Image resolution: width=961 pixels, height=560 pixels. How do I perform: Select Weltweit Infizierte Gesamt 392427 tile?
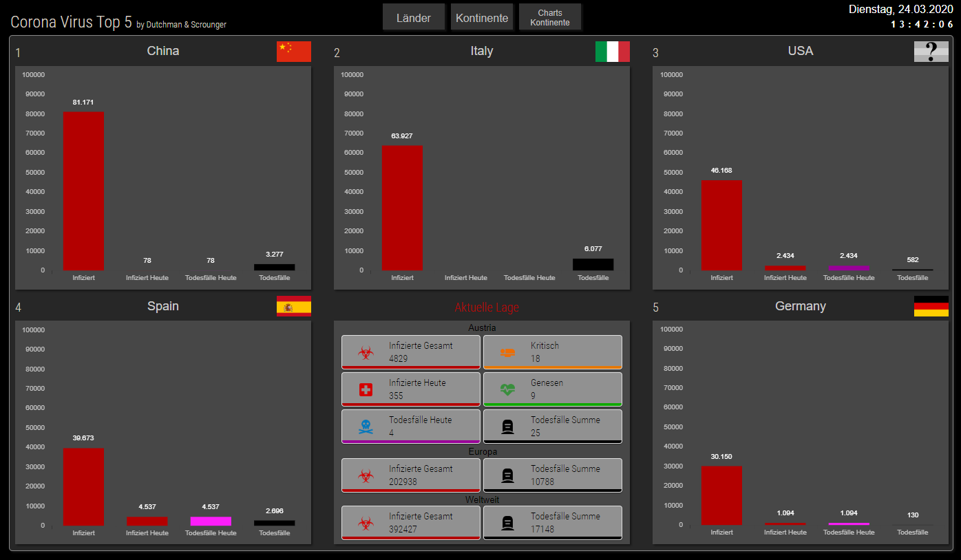tap(411, 523)
